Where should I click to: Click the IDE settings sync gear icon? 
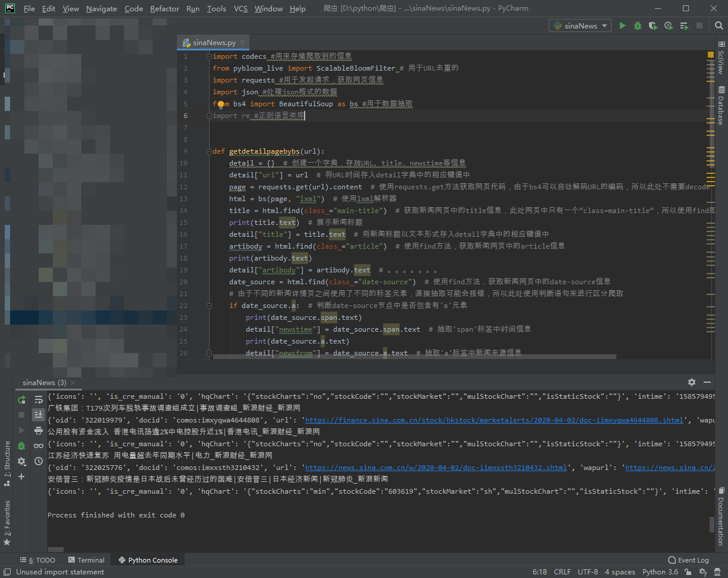(x=704, y=572)
